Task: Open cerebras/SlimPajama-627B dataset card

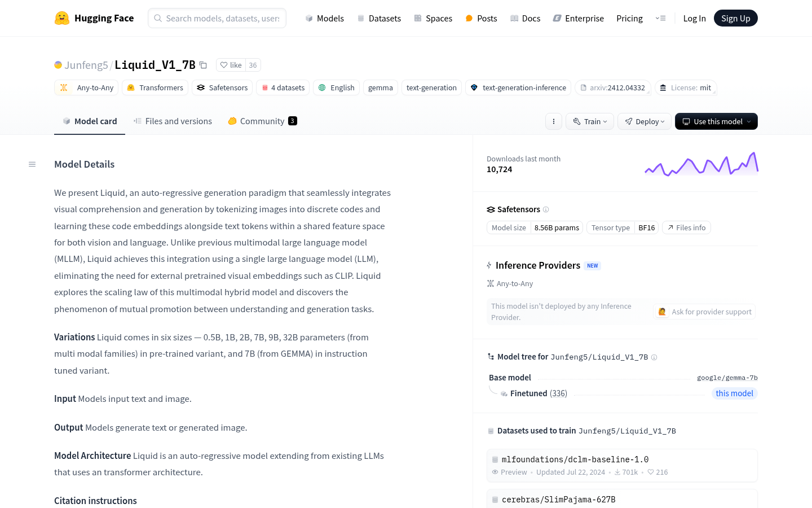Action: [x=622, y=499]
